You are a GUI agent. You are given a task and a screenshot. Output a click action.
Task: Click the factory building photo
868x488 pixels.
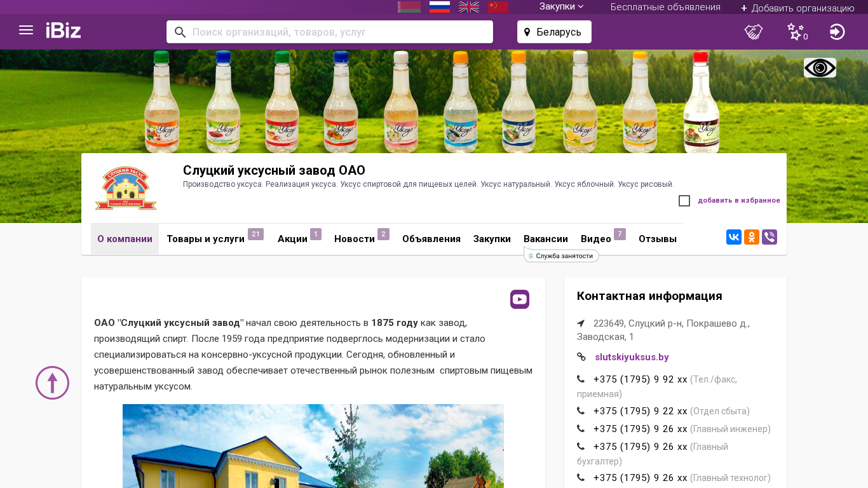pyautogui.click(x=313, y=446)
